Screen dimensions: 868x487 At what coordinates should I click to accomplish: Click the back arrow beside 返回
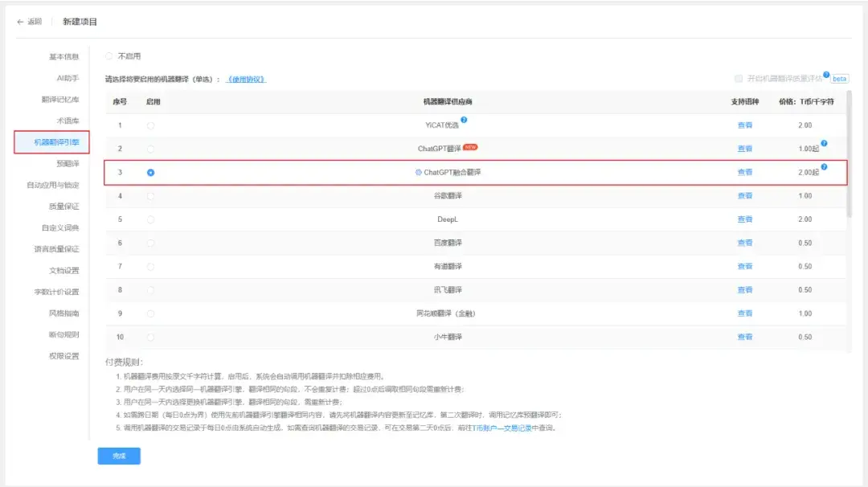tap(21, 22)
